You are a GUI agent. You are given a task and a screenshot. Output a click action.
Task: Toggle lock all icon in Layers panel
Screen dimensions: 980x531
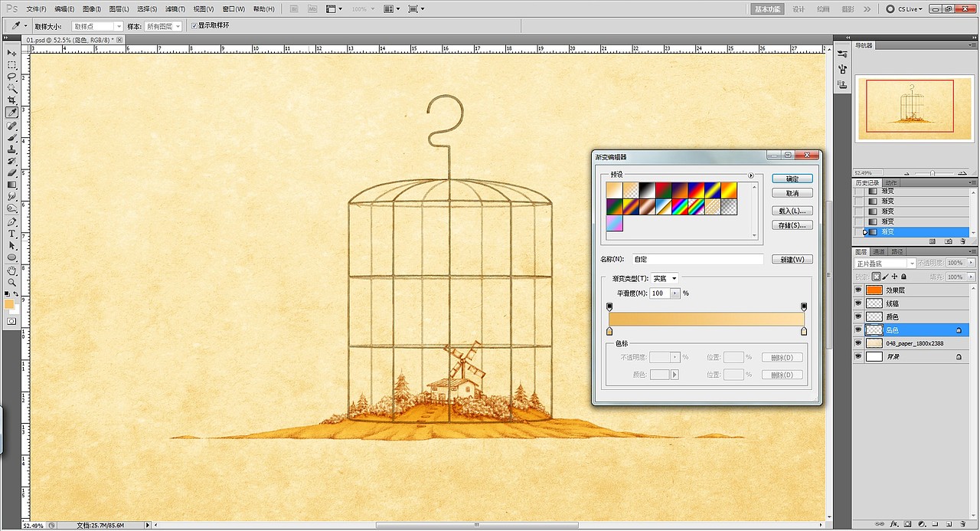[x=903, y=277]
